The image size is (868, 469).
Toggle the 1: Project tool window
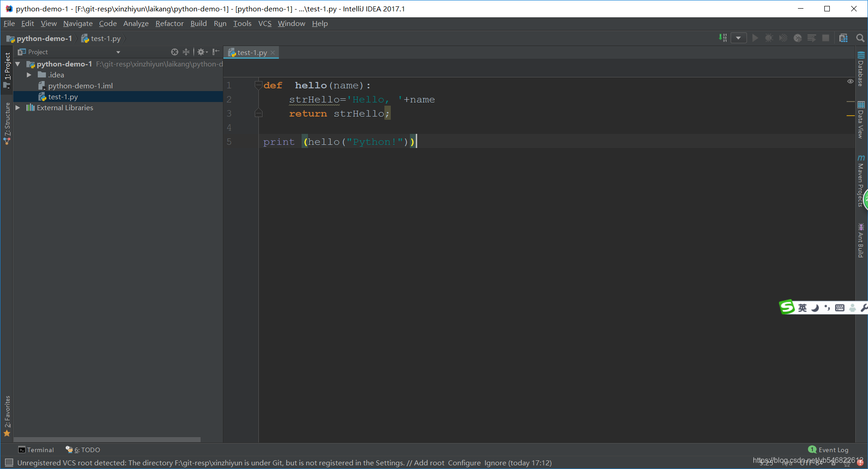(x=7, y=70)
